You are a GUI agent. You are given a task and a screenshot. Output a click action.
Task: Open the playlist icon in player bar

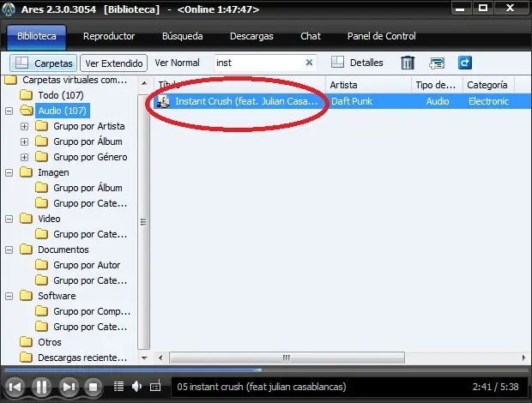[118, 387]
